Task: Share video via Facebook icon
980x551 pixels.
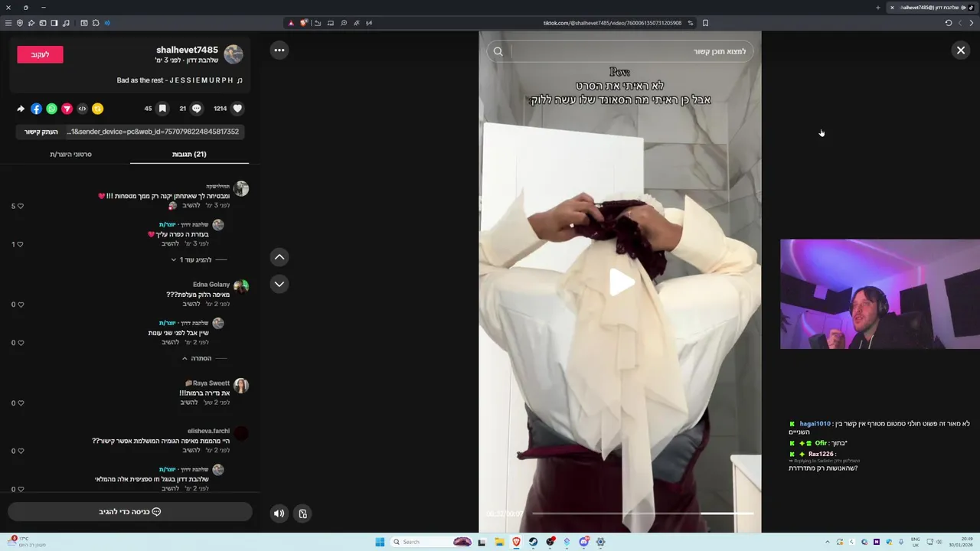Action: click(36, 109)
